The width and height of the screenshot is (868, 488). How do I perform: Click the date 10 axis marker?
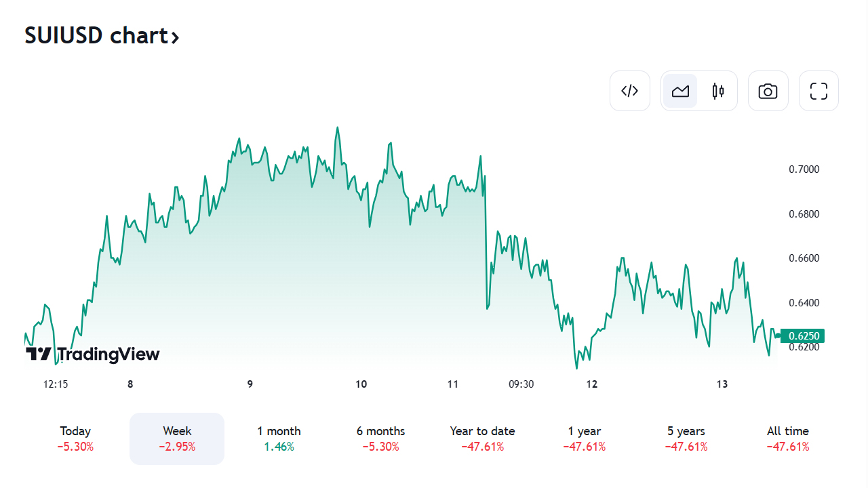361,384
